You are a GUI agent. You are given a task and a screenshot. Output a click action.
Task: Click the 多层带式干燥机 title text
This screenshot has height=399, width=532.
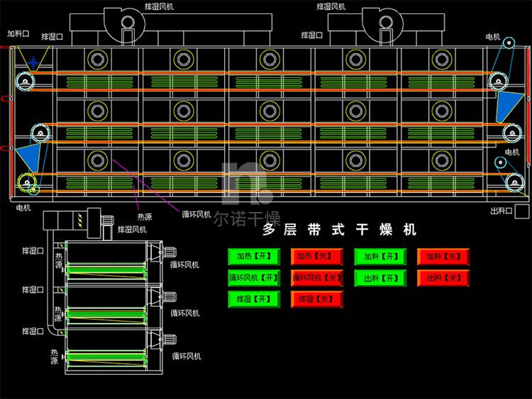point(340,230)
